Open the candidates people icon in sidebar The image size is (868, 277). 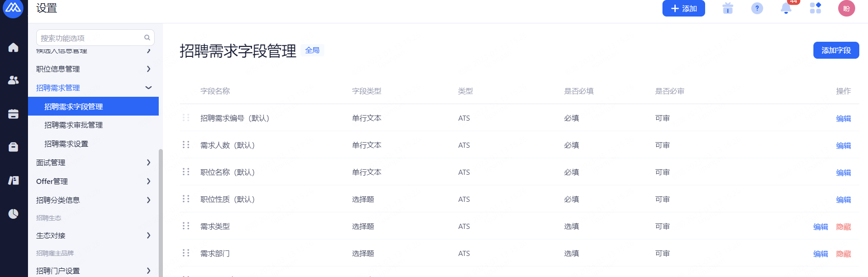13,80
